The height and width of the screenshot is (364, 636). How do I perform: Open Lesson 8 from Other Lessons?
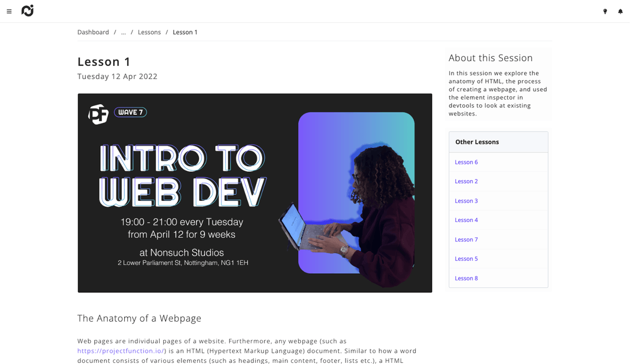[466, 278]
